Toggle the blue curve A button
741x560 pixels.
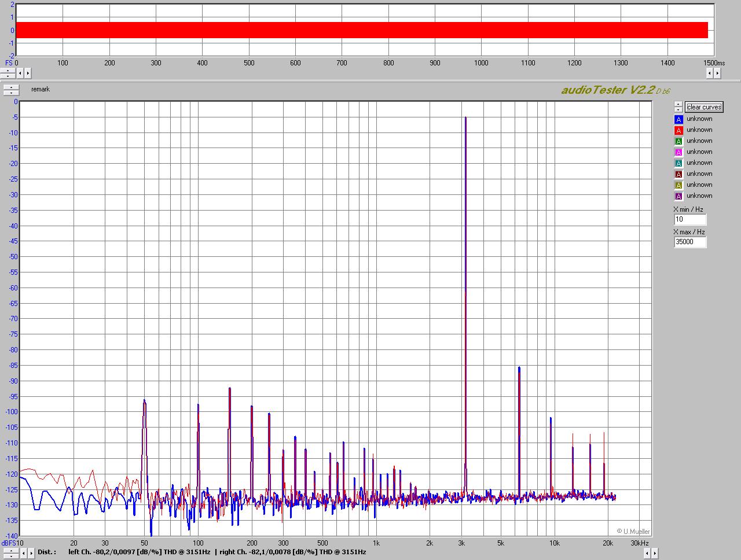click(x=678, y=119)
